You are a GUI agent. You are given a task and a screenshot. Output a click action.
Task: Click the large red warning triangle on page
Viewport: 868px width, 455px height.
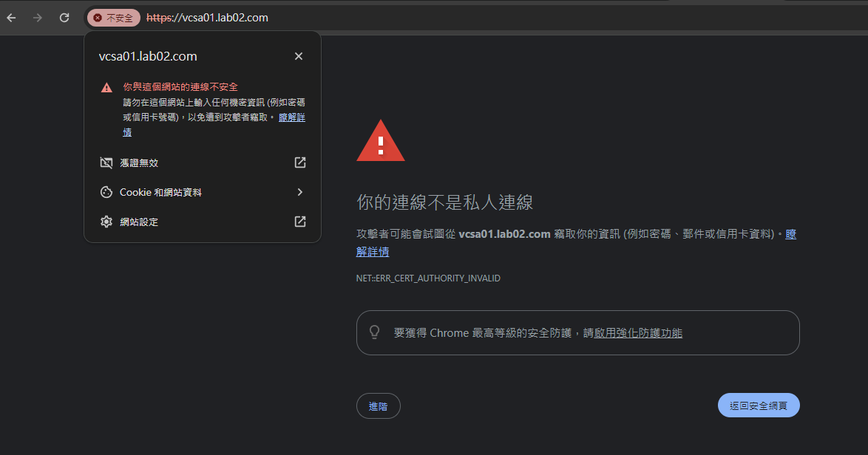381,142
